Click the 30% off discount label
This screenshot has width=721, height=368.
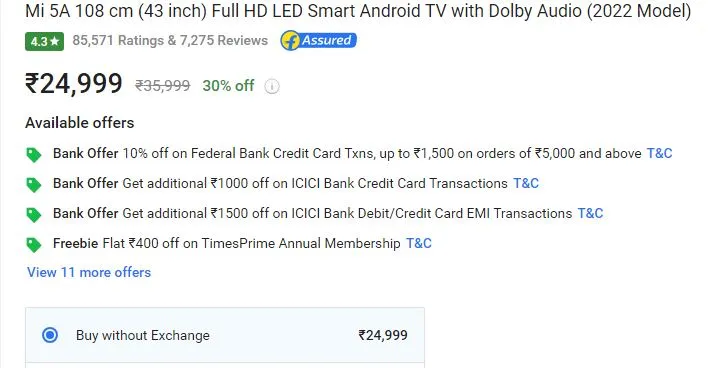(x=229, y=86)
